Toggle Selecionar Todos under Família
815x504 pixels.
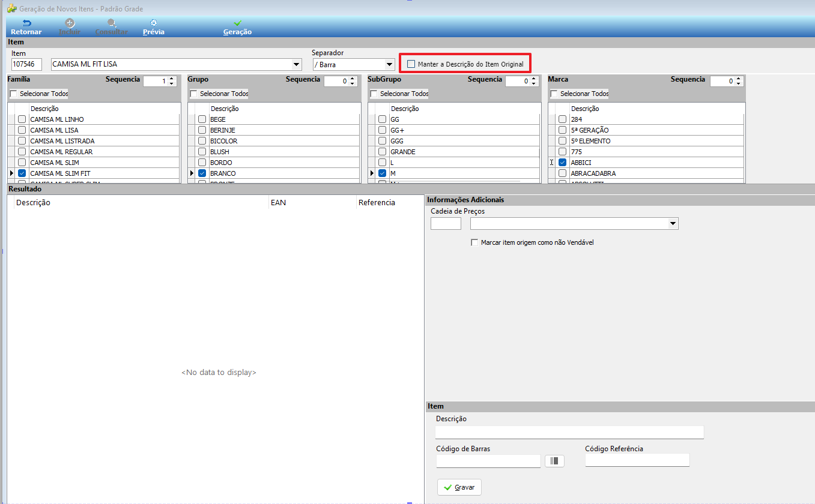14,94
